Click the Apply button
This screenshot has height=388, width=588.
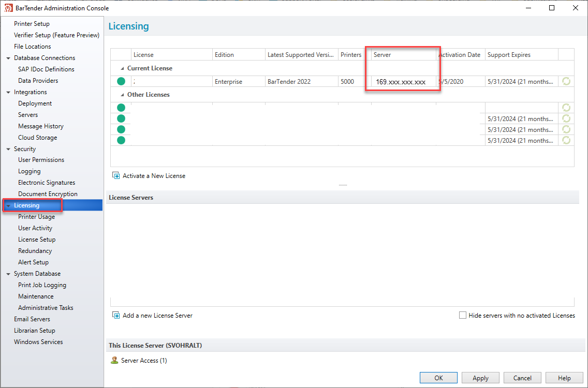click(x=480, y=378)
